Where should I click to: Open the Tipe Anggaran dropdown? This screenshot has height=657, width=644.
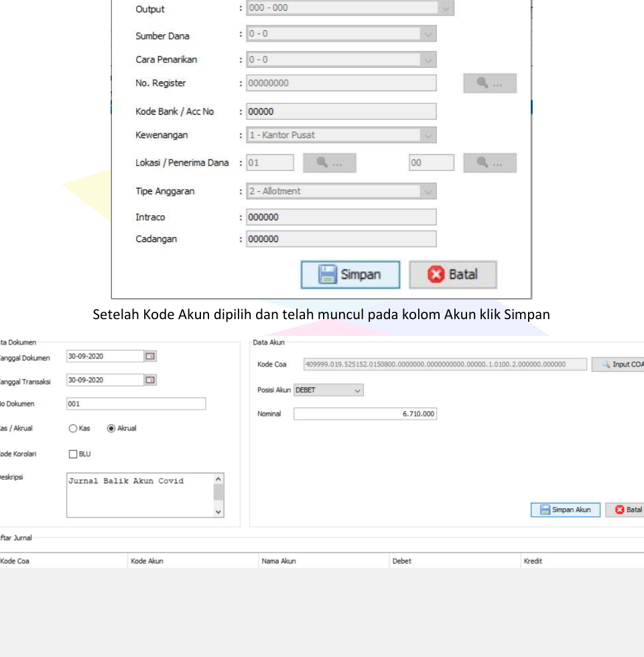[x=428, y=192]
